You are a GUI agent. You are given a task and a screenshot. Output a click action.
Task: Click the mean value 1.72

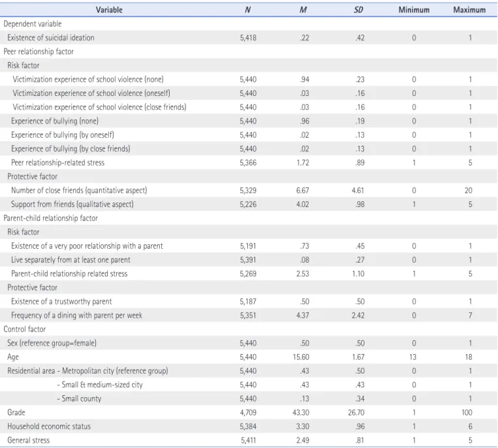[303, 163]
